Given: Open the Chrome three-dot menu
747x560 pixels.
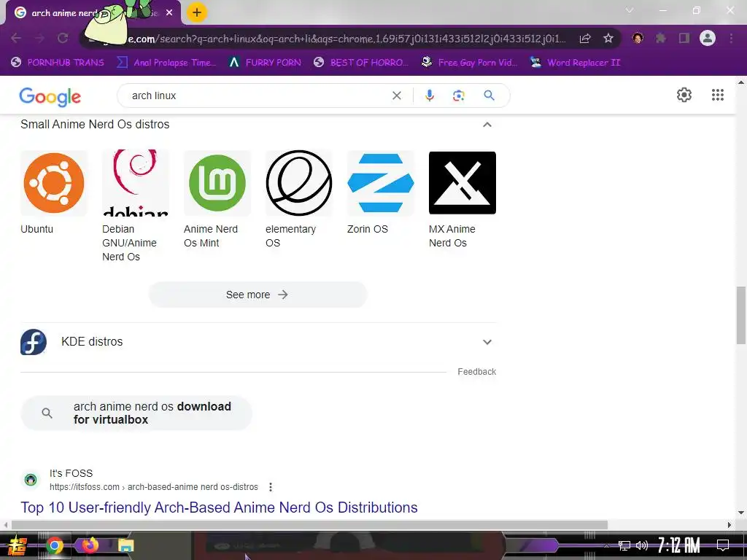Looking at the screenshot, I should pyautogui.click(x=731, y=38).
